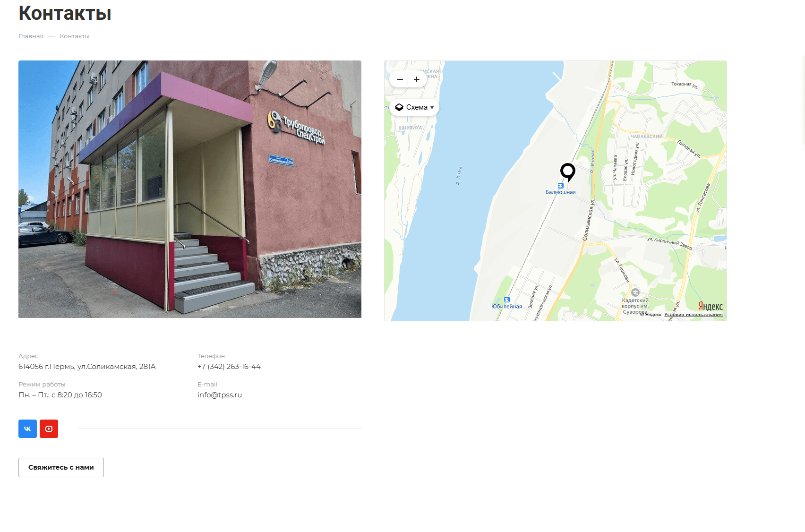Open the VK social network icon
The image size is (805, 532).
pyautogui.click(x=27, y=429)
